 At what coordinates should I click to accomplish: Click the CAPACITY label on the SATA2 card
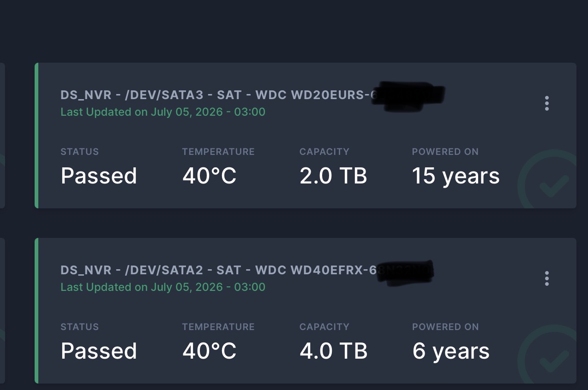324,327
